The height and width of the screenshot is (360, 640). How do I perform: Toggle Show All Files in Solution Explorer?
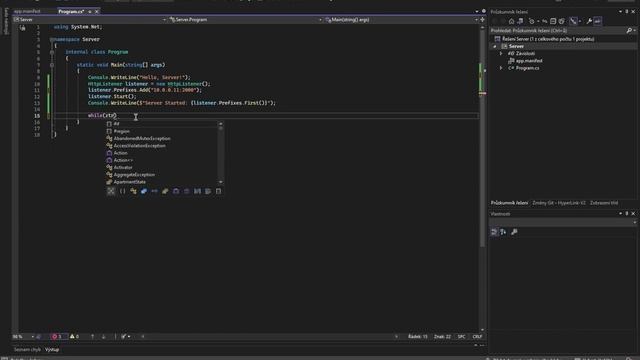tap(562, 21)
